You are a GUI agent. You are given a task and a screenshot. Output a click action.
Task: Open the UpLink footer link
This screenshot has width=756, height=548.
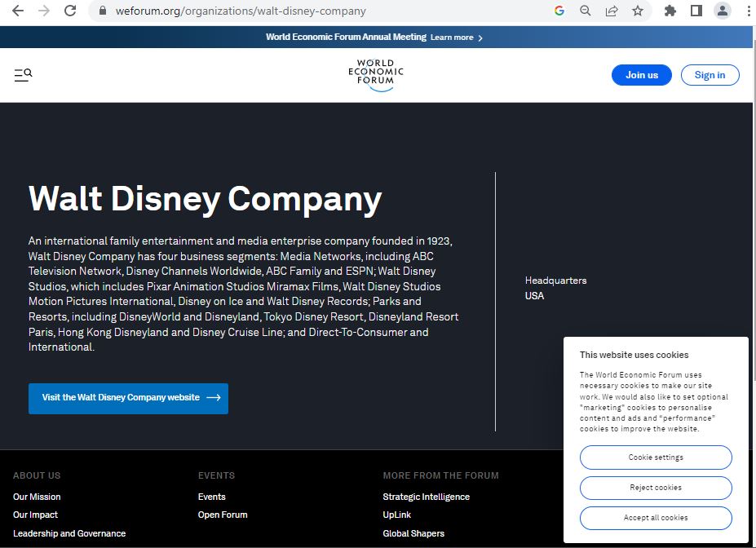pyautogui.click(x=397, y=515)
